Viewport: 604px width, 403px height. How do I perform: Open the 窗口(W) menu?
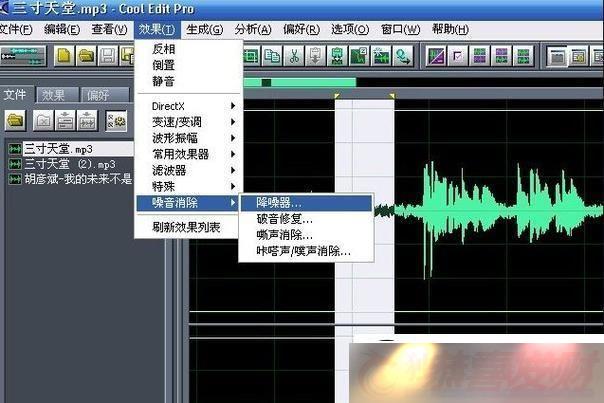click(x=400, y=29)
